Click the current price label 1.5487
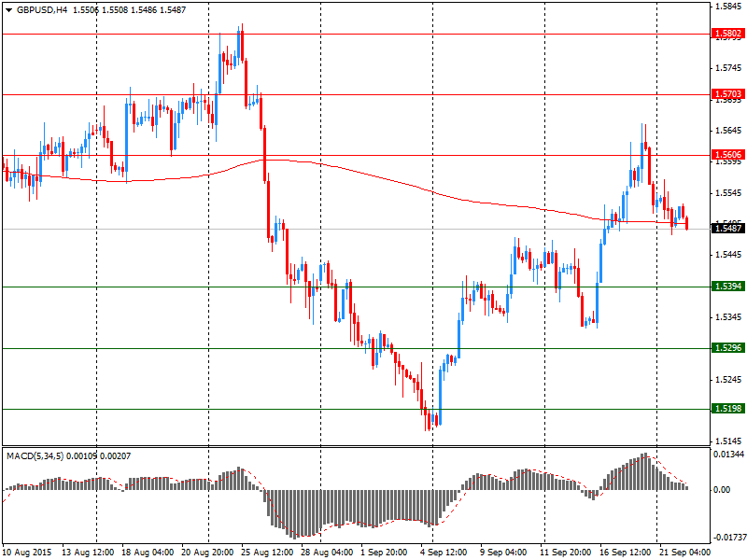Screen dimensions: 747x560 click(727, 229)
